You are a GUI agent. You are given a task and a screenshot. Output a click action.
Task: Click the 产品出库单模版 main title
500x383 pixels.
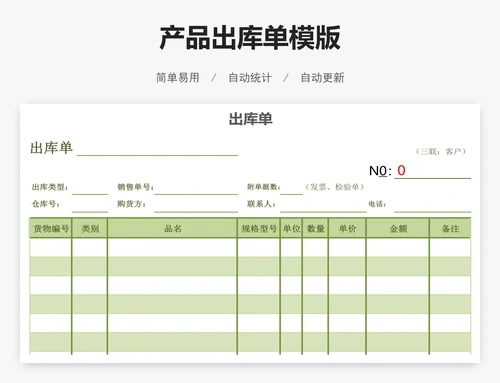[x=250, y=37]
